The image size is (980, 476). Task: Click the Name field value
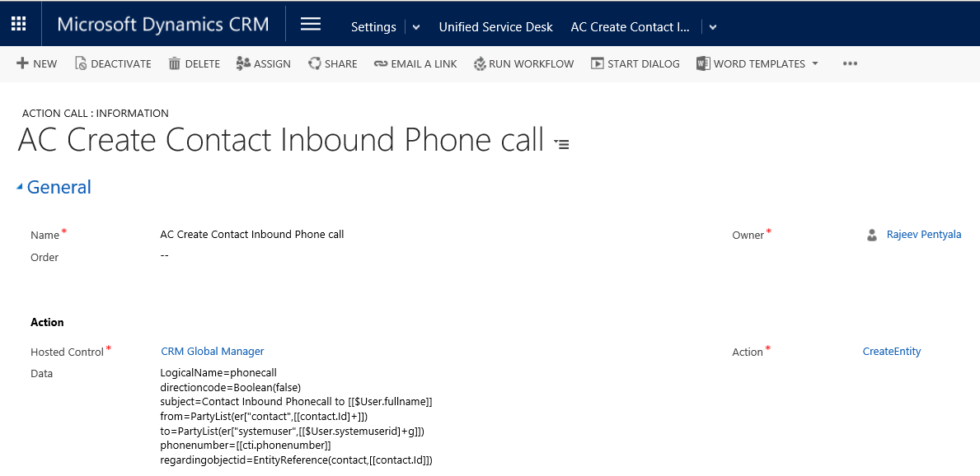[x=251, y=235]
